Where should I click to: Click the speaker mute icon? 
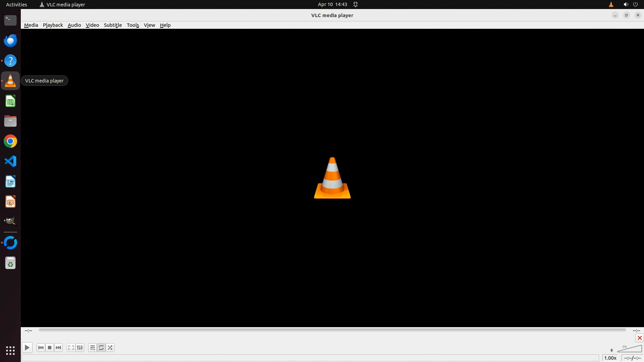coord(612,350)
